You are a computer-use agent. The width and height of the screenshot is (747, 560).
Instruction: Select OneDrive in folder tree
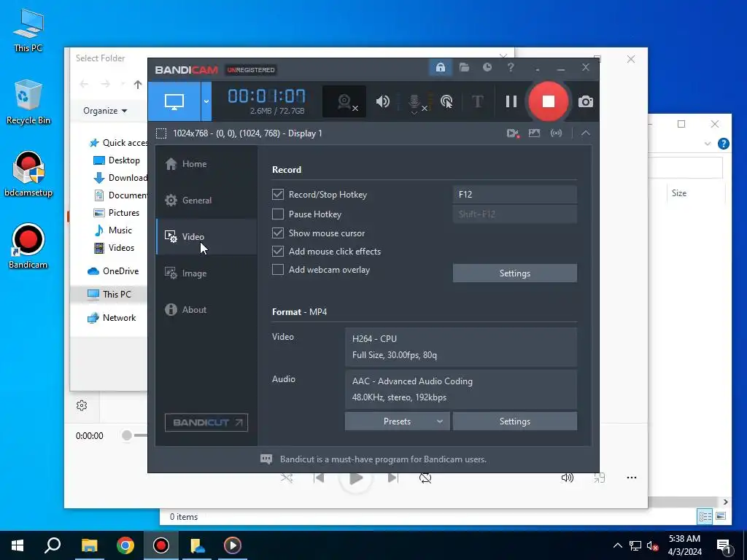pyautogui.click(x=113, y=271)
